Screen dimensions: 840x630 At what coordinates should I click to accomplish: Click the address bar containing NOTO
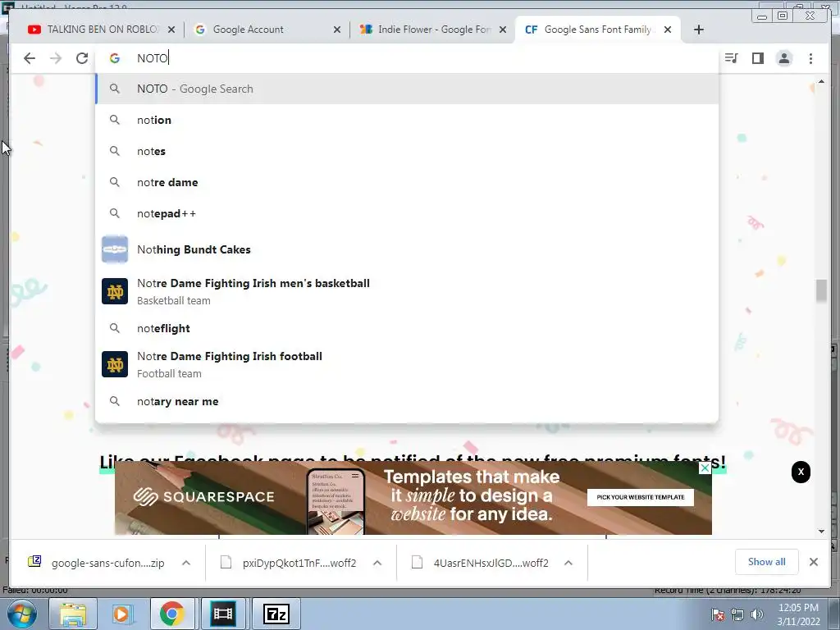pyautogui.click(x=407, y=58)
